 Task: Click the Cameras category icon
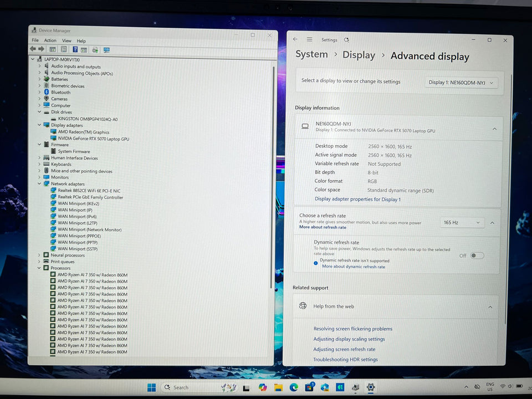(x=47, y=99)
